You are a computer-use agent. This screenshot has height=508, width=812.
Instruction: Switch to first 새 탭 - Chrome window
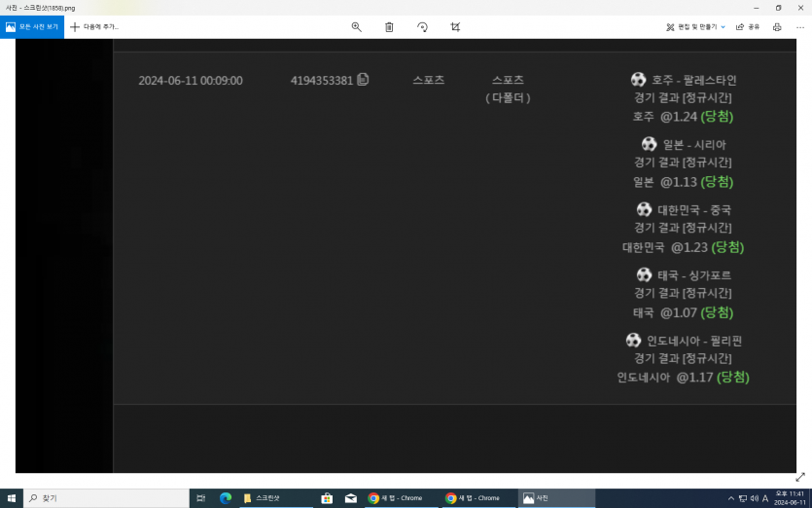pos(402,498)
